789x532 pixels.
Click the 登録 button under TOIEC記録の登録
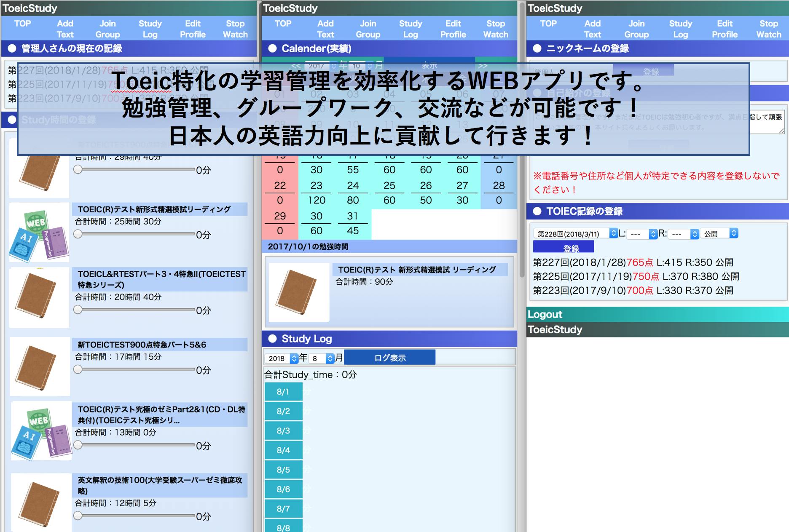(x=564, y=247)
